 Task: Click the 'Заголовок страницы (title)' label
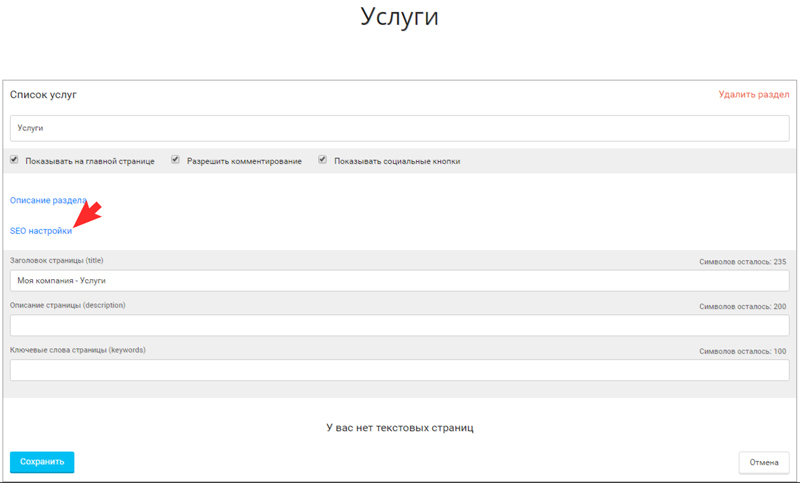[57, 261]
